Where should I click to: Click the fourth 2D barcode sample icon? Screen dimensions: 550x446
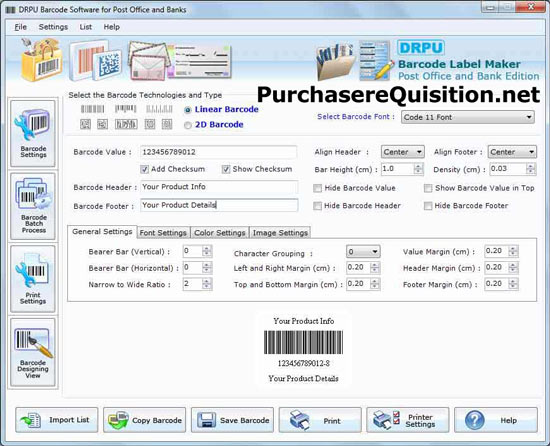(x=150, y=124)
